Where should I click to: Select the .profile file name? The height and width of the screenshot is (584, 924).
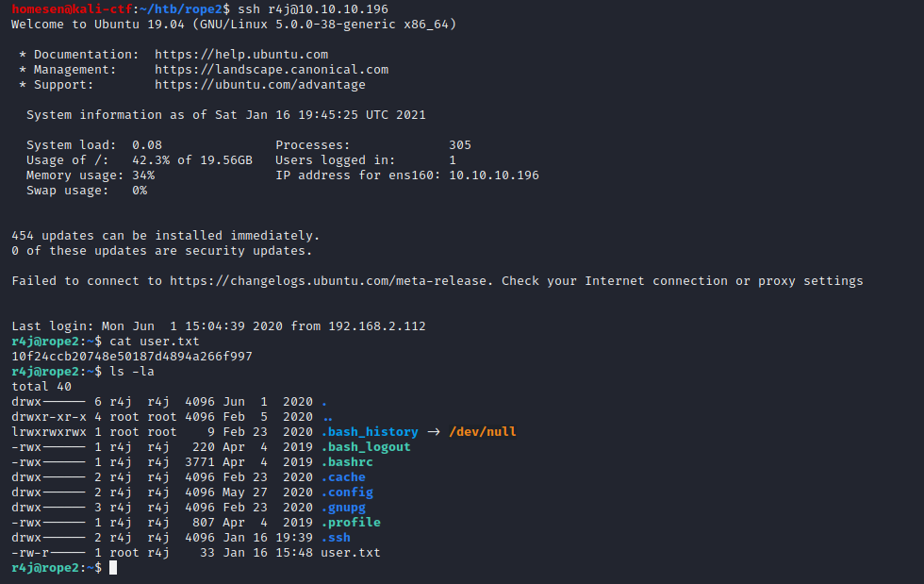tap(351, 523)
